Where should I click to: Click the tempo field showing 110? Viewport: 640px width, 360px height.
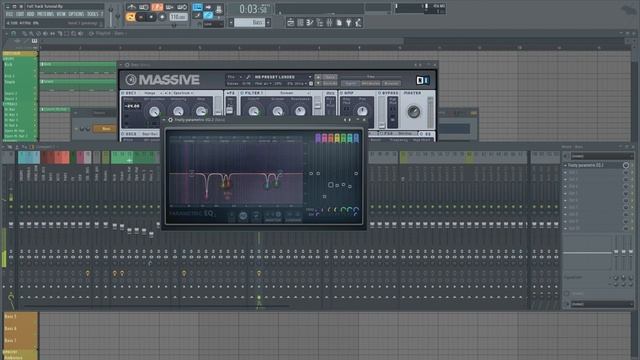[x=178, y=17]
